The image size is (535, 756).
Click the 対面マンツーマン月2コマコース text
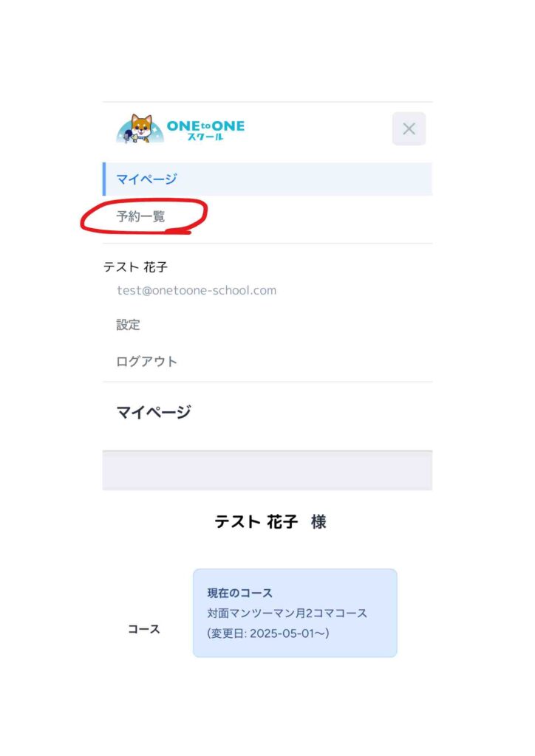[287, 613]
